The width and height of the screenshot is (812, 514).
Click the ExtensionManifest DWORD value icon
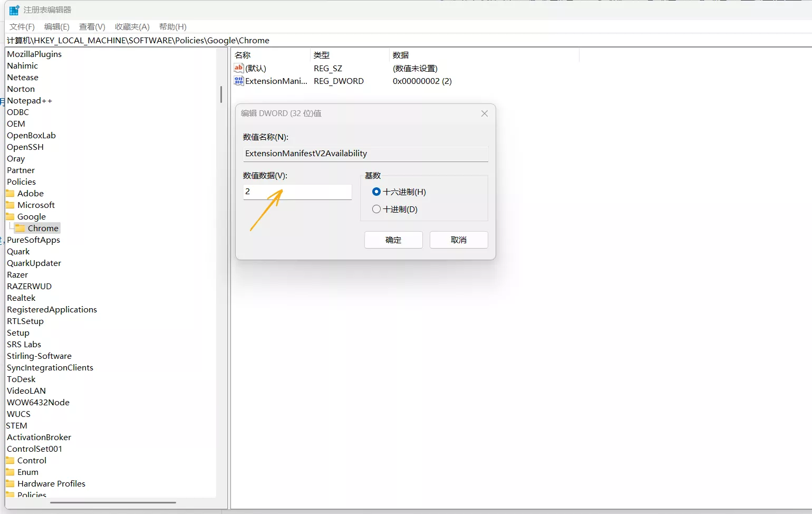[239, 81]
